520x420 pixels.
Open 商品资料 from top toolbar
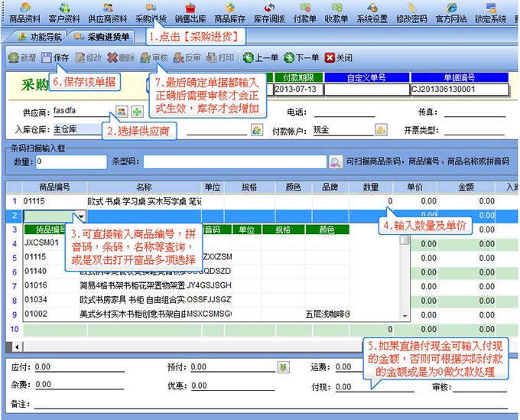tap(25, 13)
